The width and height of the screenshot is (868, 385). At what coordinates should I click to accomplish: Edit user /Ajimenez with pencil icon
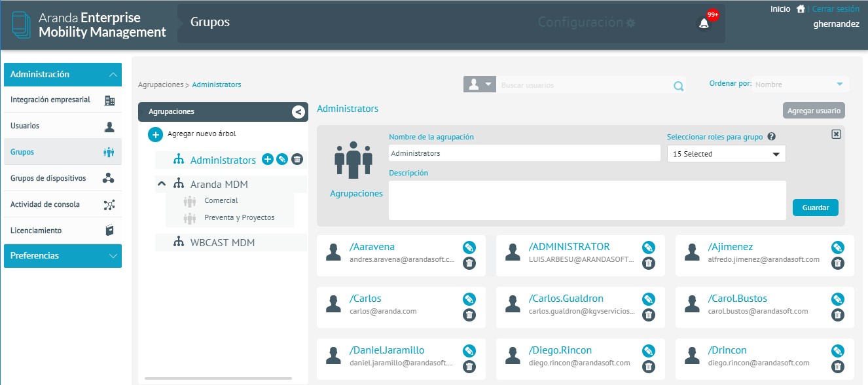838,247
